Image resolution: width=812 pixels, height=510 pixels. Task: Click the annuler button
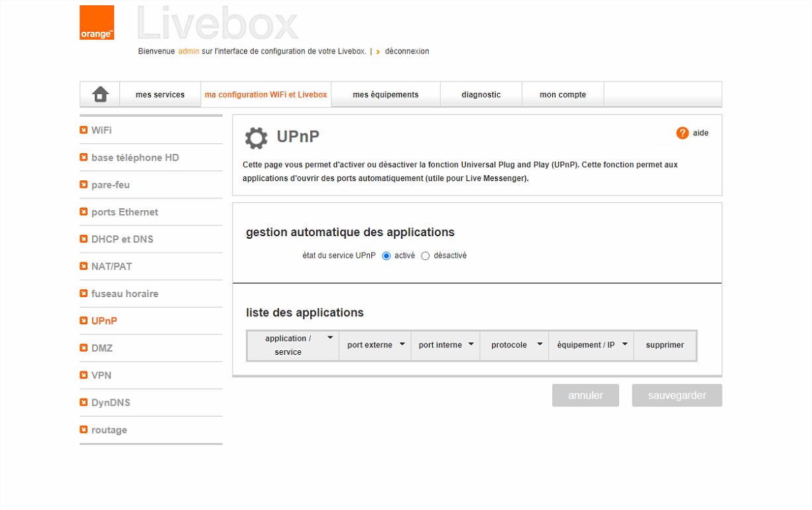tap(585, 395)
